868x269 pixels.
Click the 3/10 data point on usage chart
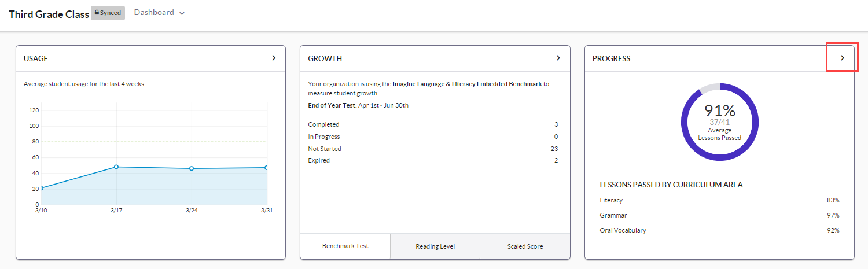pos(41,188)
